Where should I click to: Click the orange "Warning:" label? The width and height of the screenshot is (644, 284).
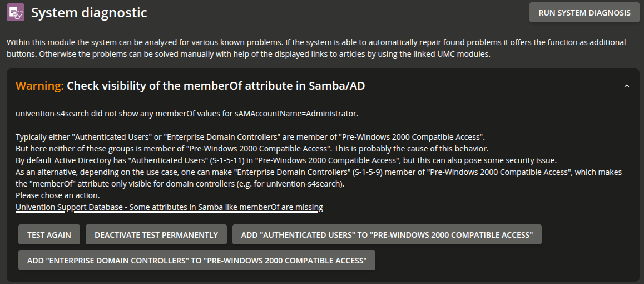40,86
